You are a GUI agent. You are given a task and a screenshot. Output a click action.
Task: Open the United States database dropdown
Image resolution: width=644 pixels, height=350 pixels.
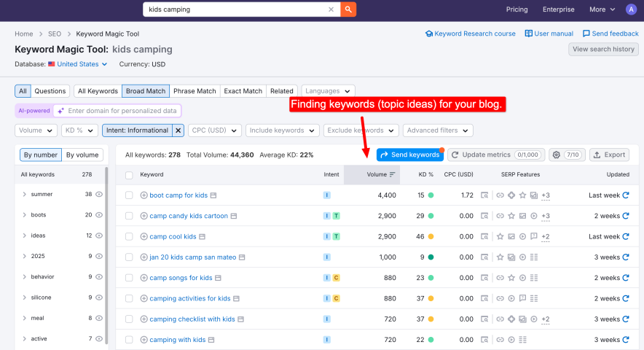pos(78,64)
